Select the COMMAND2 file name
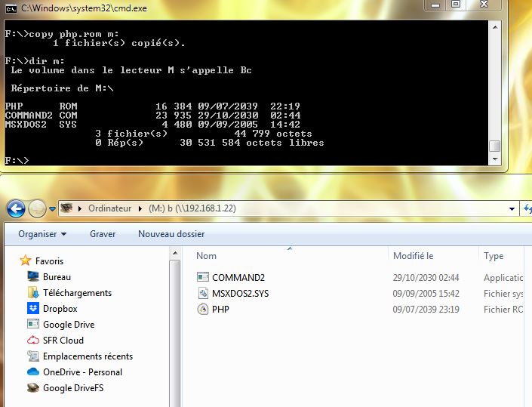This screenshot has width=532, height=407. click(x=238, y=278)
